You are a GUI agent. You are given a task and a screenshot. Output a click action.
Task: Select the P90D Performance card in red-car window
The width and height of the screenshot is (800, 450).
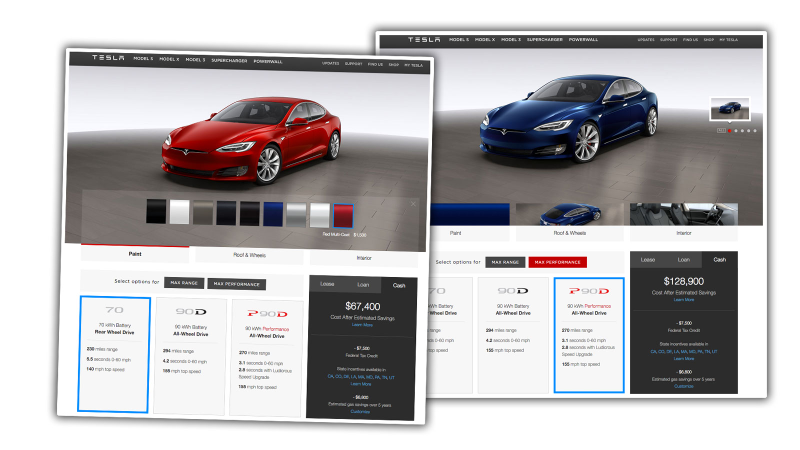click(266, 359)
